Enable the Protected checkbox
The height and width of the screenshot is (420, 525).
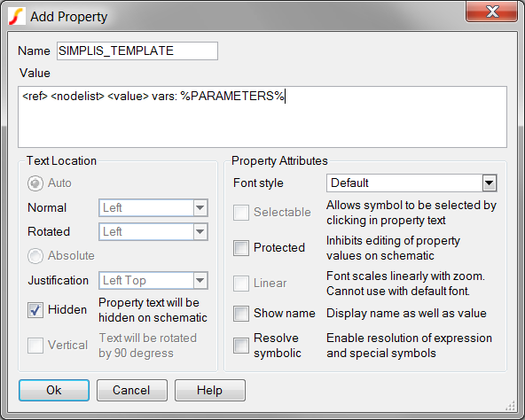coord(241,248)
